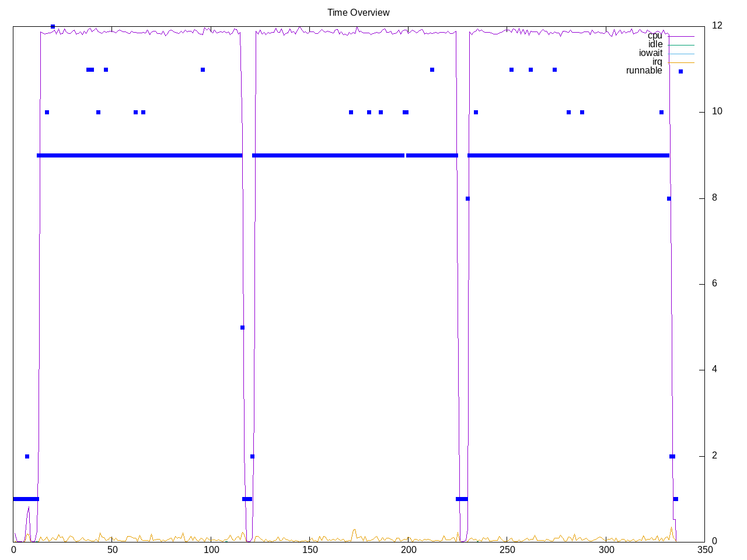Click the runnable point at 11 near x=212
Image resolution: width=747 pixels, height=560 pixels.
coord(432,69)
